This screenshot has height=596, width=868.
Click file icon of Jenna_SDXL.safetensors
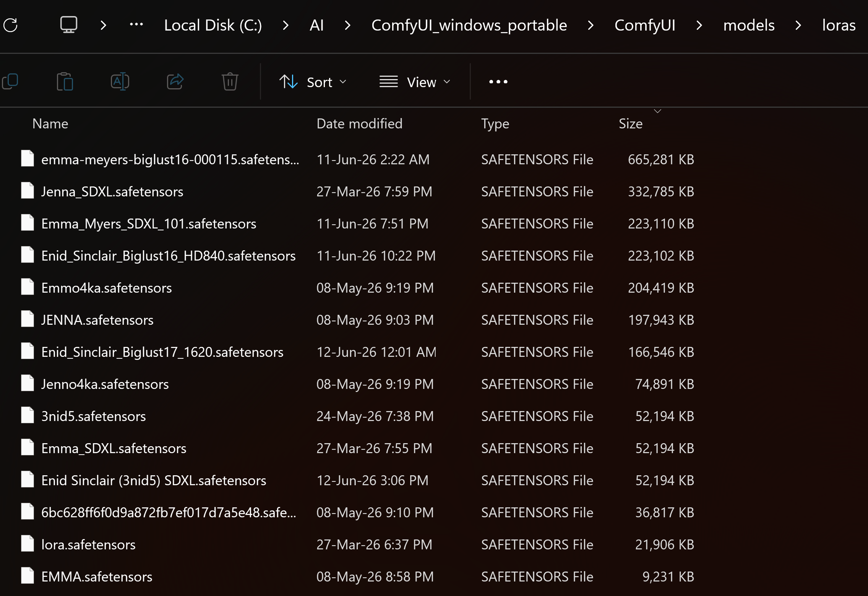(x=28, y=191)
